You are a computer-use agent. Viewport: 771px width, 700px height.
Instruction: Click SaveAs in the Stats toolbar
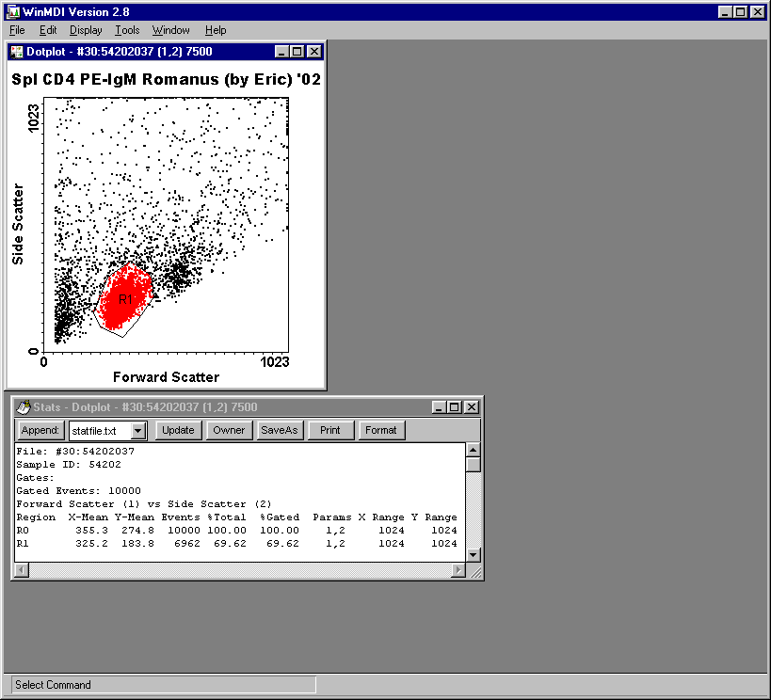pyautogui.click(x=279, y=430)
